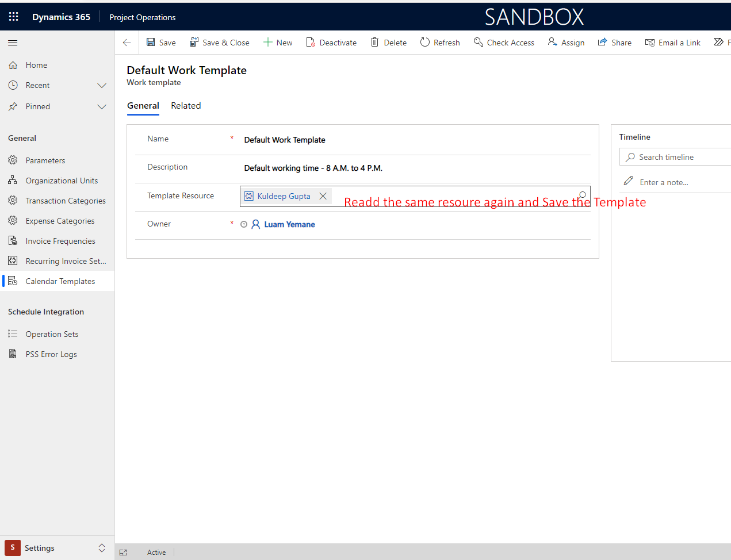Open Invoice Frequencies settings page
Image resolution: width=731 pixels, height=560 pixels.
tap(60, 240)
